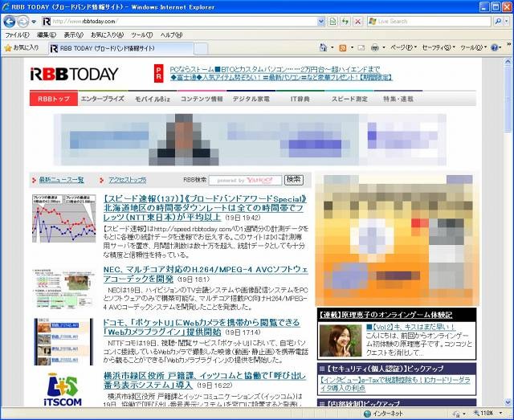Open the recent pages dropdown beside Forward
514x420 pixels.
(x=34, y=22)
